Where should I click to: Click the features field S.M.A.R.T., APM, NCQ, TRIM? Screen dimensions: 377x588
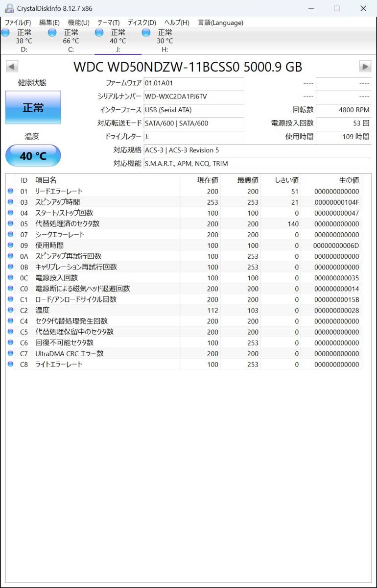(257, 163)
